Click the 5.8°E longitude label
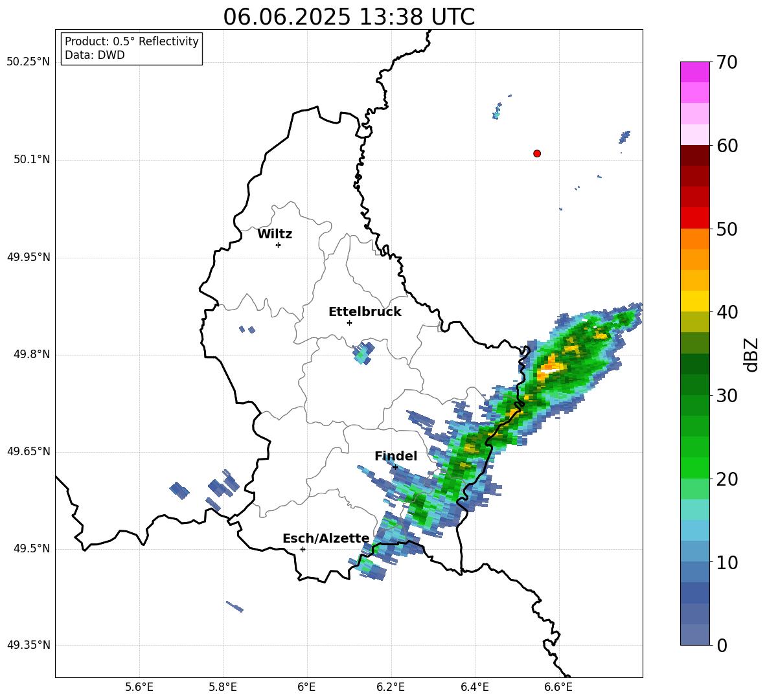 point(223,687)
